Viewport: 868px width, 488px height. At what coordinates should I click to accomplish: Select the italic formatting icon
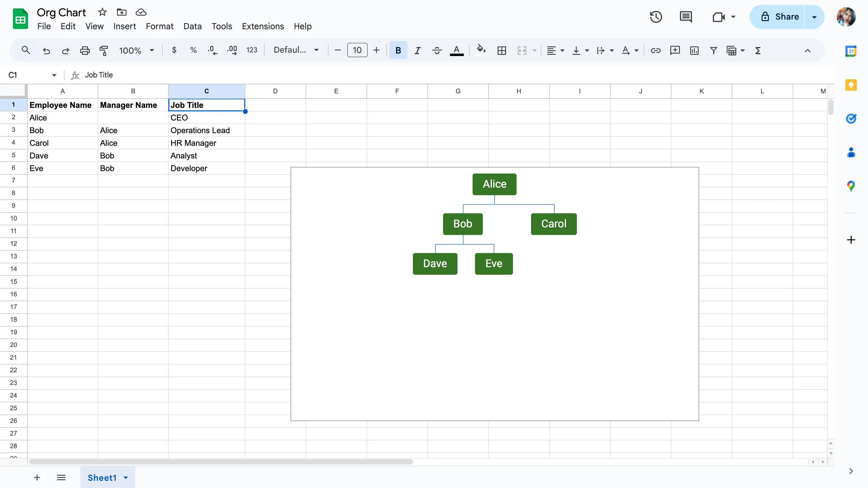point(417,50)
